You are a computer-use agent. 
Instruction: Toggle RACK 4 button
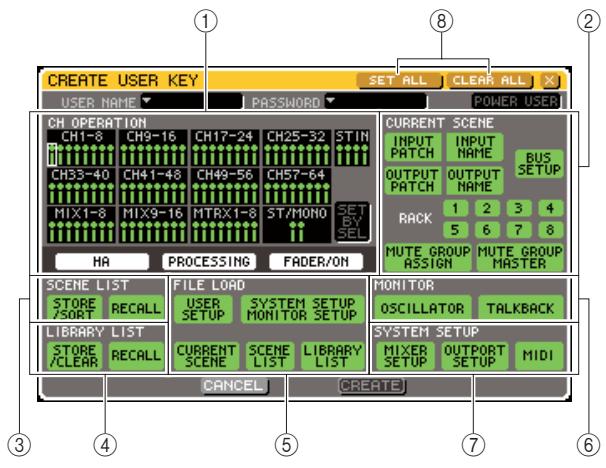[x=551, y=208]
